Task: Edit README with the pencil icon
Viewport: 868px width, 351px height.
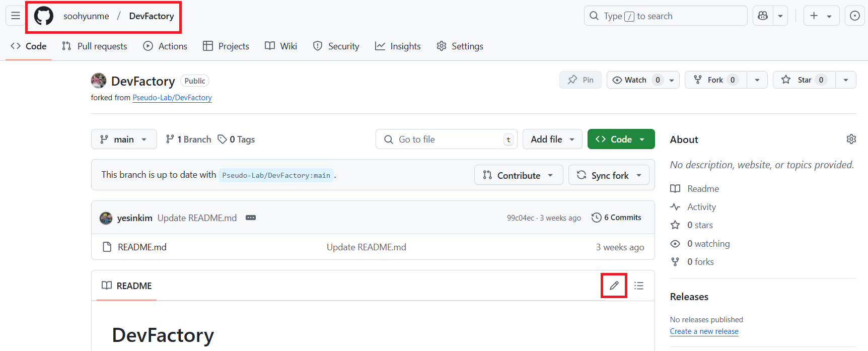Action: (614, 286)
